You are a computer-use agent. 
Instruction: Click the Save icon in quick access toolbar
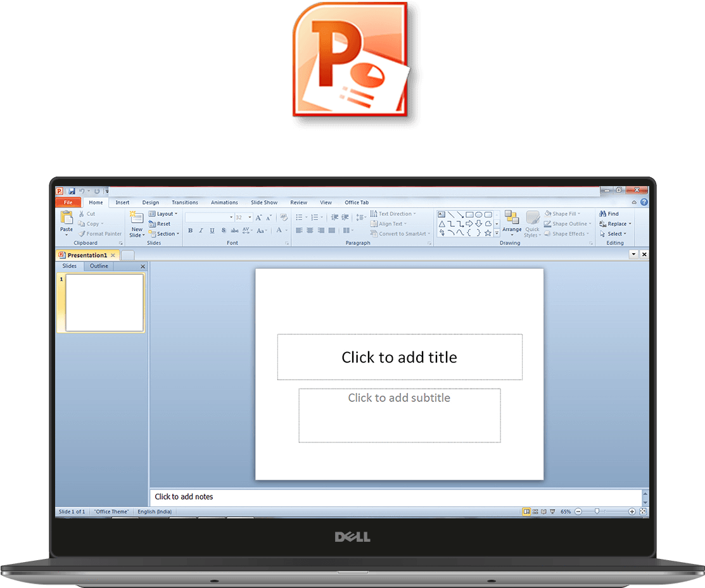[72, 191]
